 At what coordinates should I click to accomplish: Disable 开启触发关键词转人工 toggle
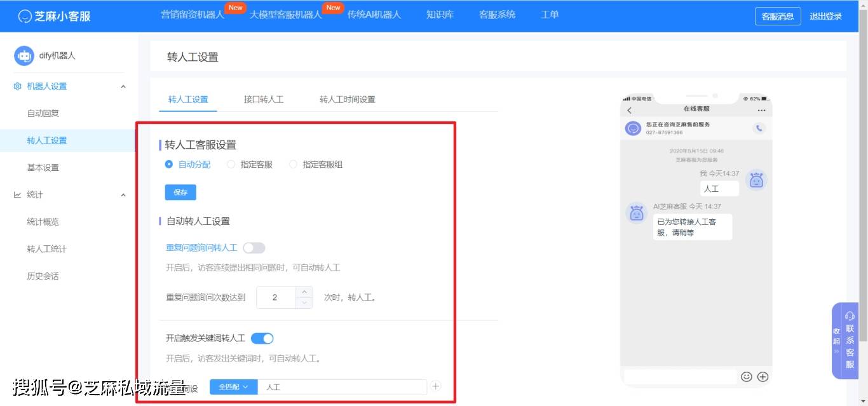click(262, 338)
